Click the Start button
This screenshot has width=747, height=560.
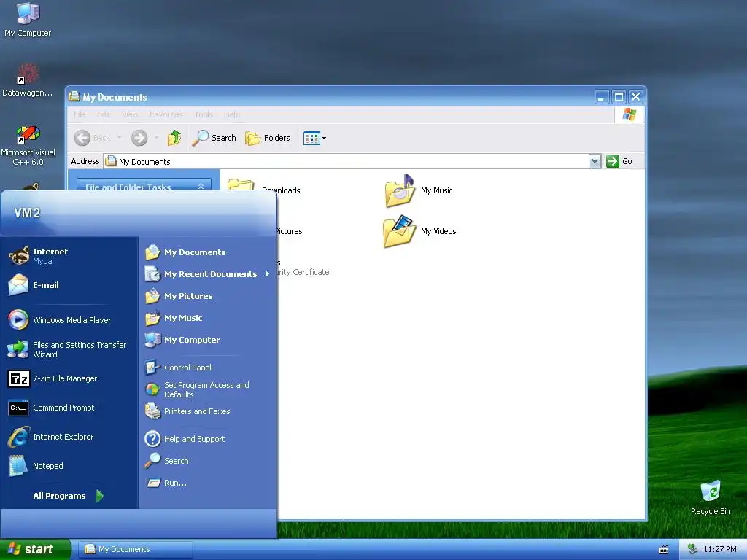pyautogui.click(x=35, y=549)
